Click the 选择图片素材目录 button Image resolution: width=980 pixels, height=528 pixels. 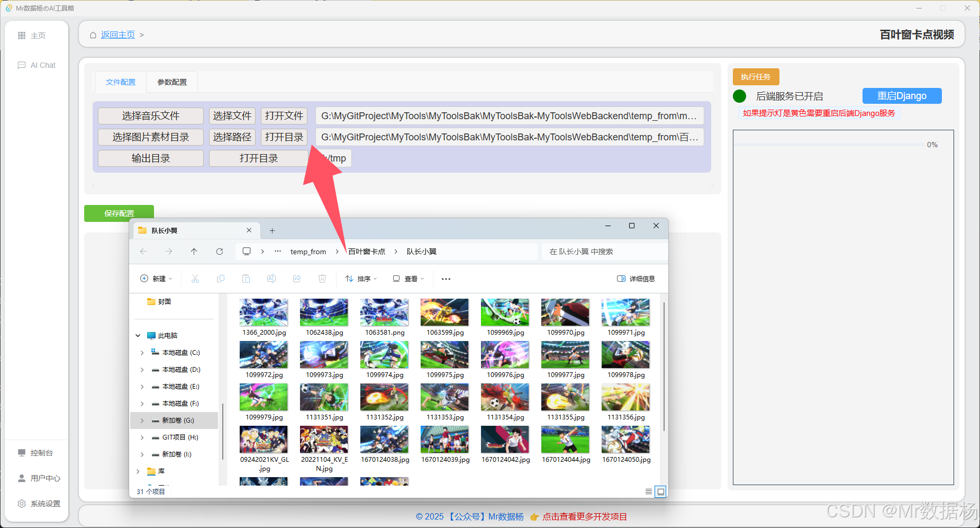[151, 137]
